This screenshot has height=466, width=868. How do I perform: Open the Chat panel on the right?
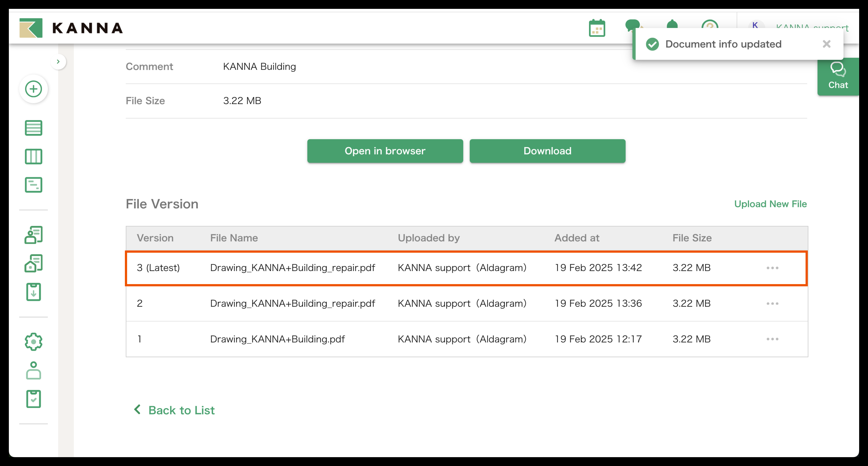(838, 76)
